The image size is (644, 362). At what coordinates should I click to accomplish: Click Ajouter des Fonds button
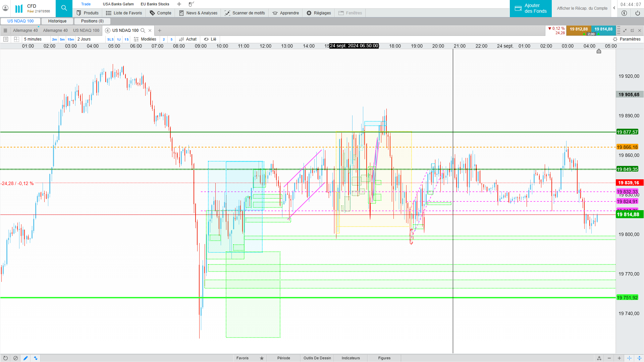coord(530,8)
